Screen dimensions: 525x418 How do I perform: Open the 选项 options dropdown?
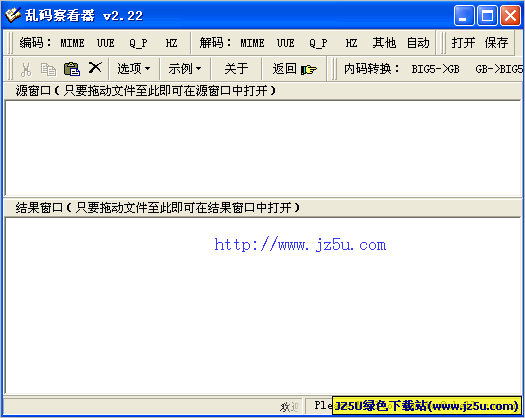pyautogui.click(x=134, y=69)
